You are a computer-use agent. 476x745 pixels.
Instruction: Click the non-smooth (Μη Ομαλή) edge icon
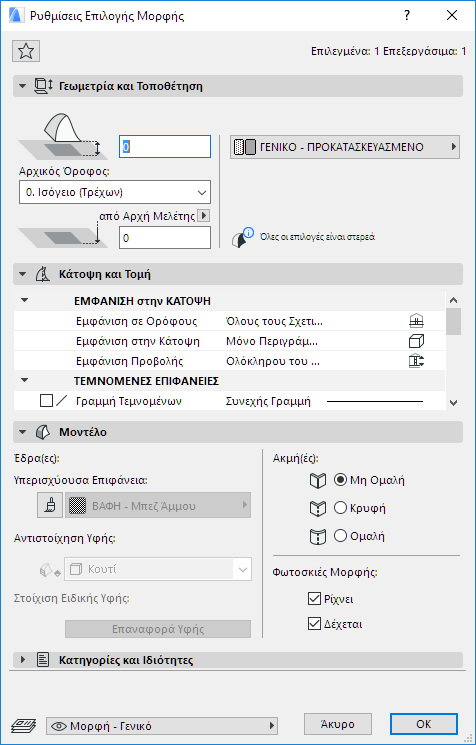pos(317,481)
